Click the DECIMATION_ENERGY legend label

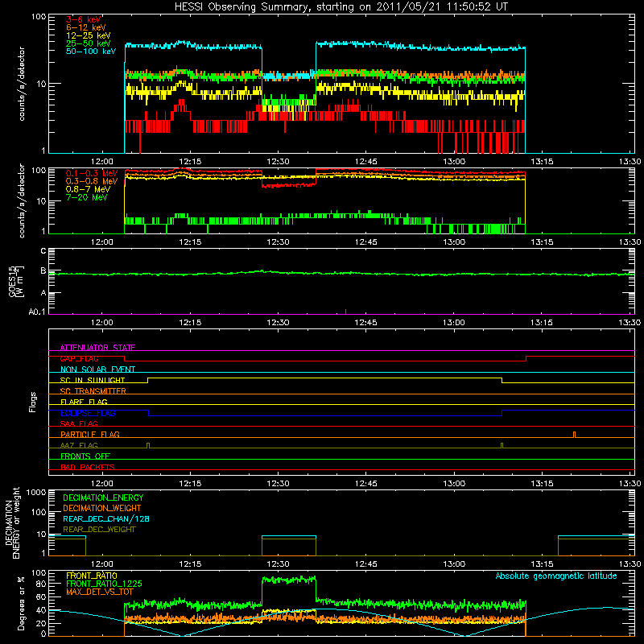(103, 497)
